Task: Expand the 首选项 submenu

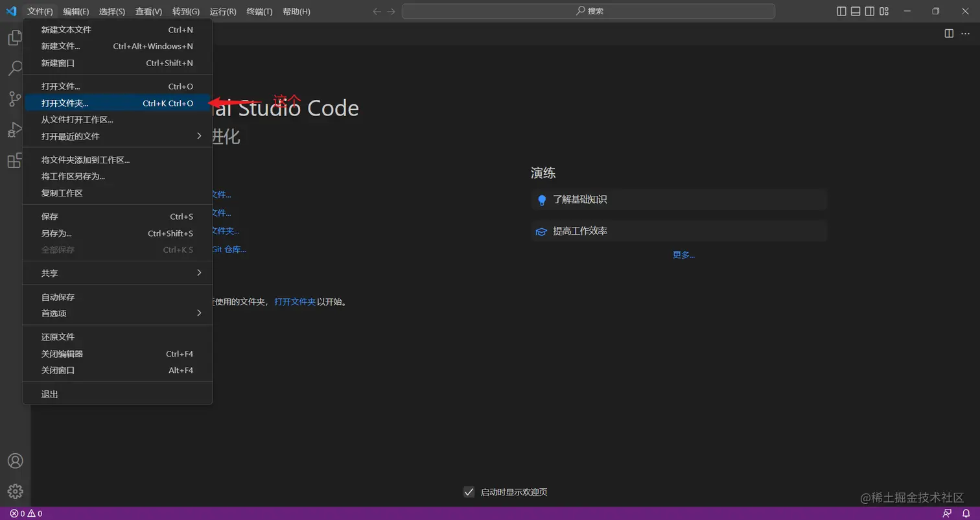Action: click(117, 313)
